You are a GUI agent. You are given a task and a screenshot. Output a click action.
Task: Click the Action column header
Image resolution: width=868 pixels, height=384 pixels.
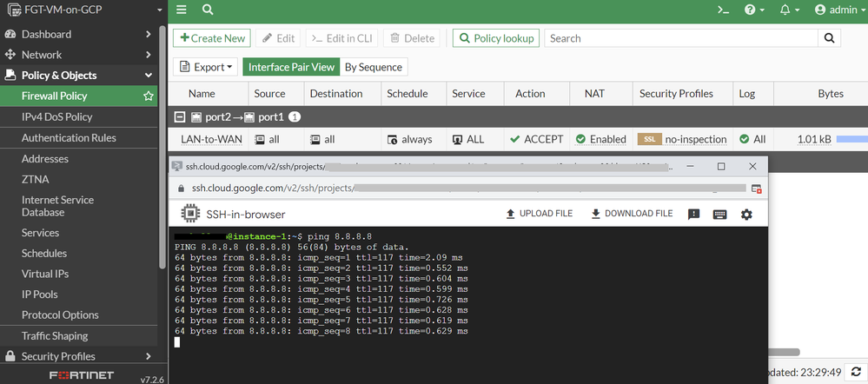[x=530, y=94]
